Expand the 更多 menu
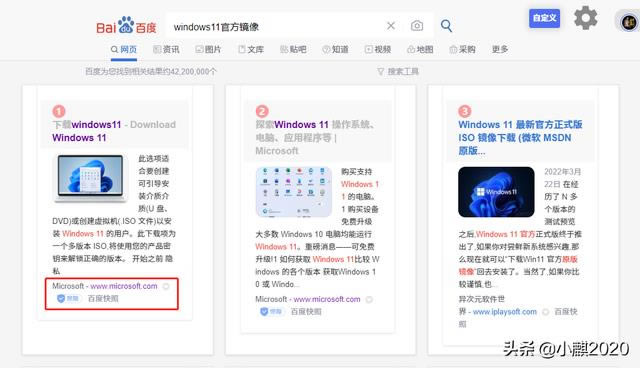This screenshot has width=640, height=368. [500, 49]
